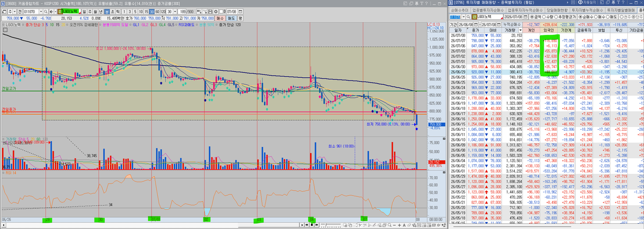This screenshot has height=229, width=644.
Task: Switch to the 업종투자자누적순매수 tab
Action: tap(524, 10)
